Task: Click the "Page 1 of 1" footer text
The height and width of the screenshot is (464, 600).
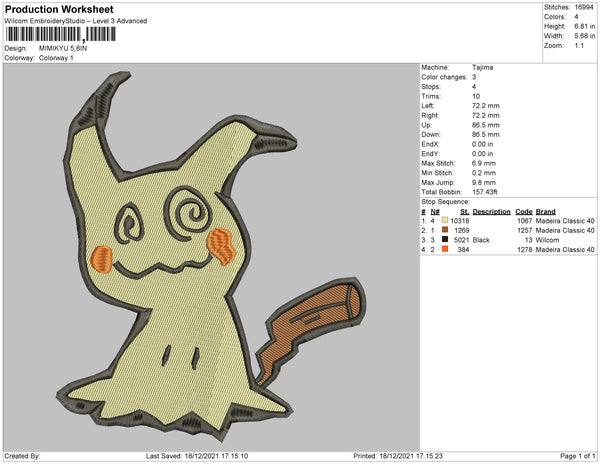Action: [578, 456]
